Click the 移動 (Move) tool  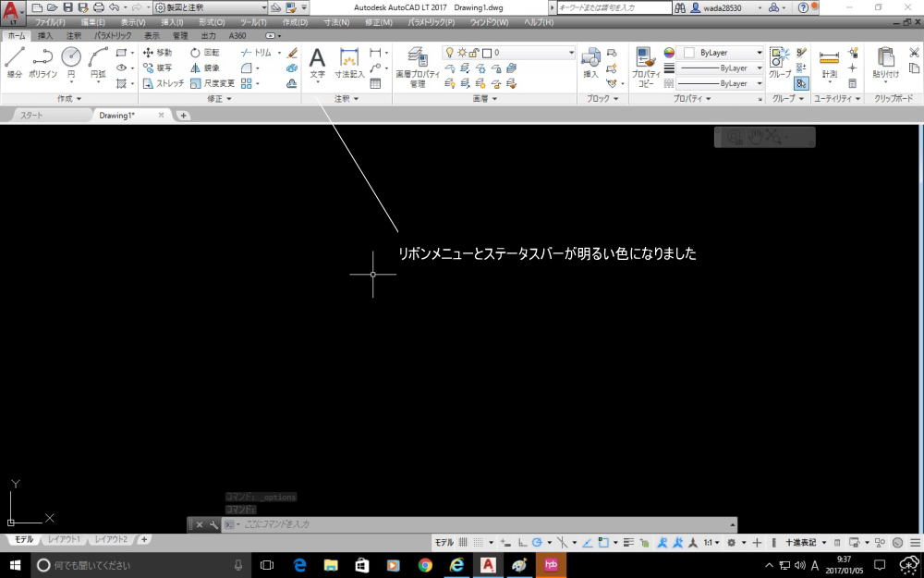point(157,53)
